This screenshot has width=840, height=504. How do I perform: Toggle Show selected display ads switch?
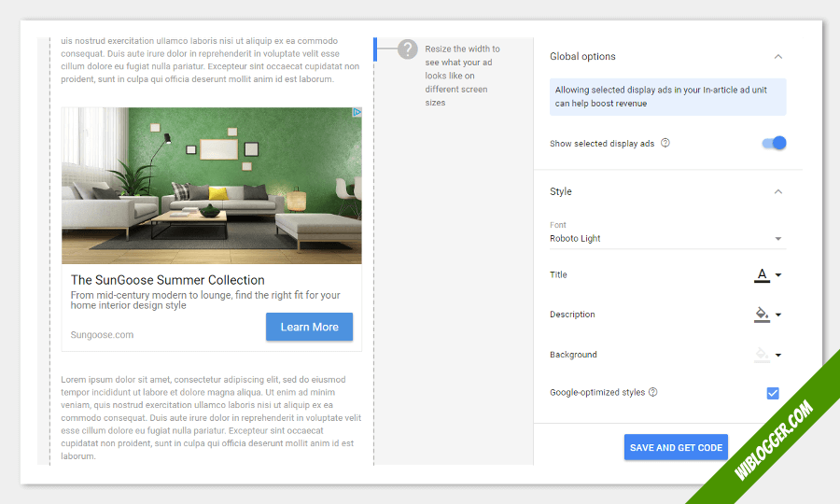774,143
